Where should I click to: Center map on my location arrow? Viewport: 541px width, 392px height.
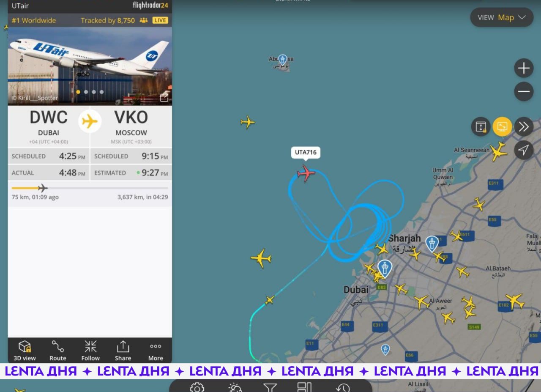coord(524,150)
